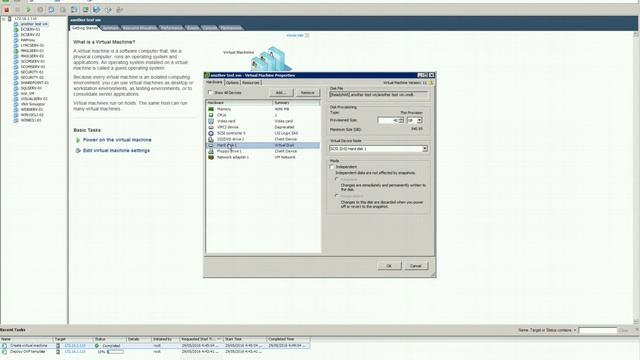The height and width of the screenshot is (360, 640).
Task: Switch to the Summary tab
Action: 110,28
